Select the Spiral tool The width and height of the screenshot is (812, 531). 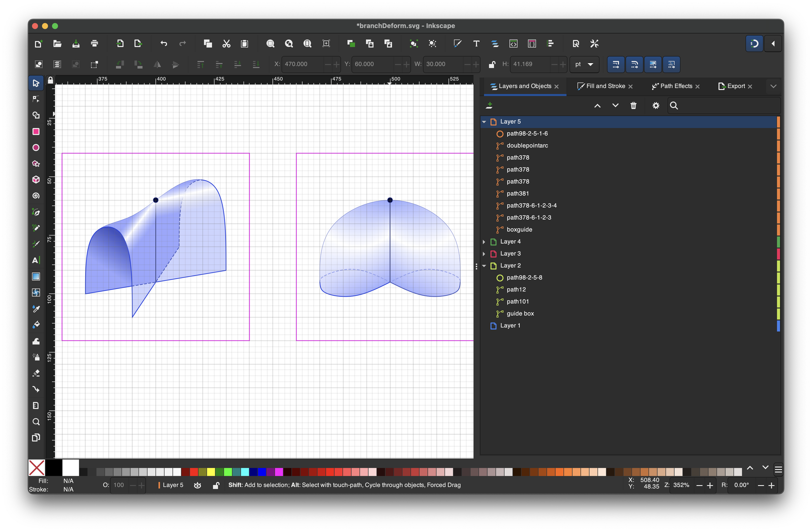pyautogui.click(x=36, y=196)
